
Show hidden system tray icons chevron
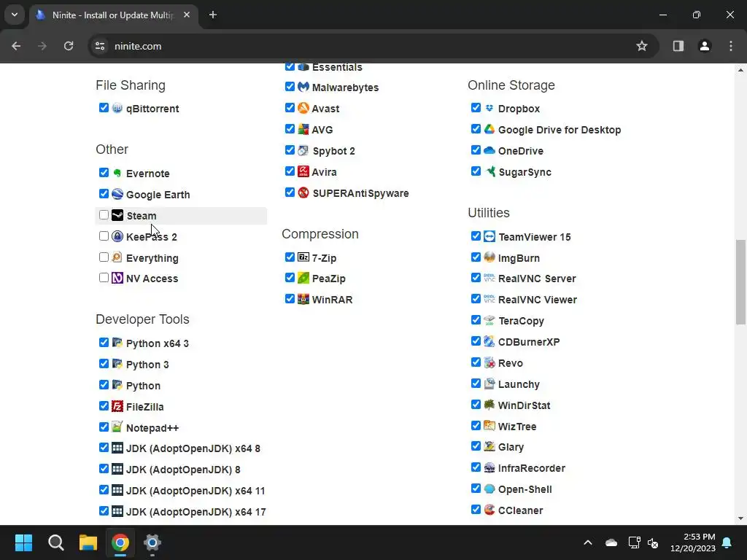pyautogui.click(x=588, y=542)
